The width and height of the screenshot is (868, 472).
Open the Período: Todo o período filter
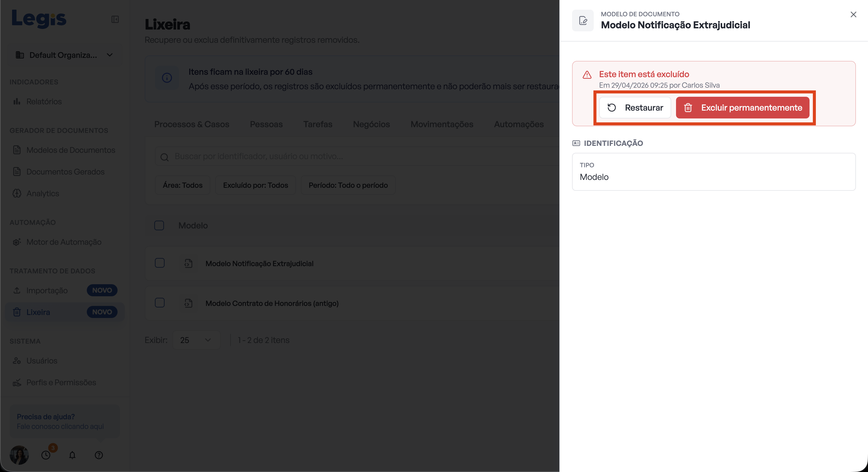[348, 185]
